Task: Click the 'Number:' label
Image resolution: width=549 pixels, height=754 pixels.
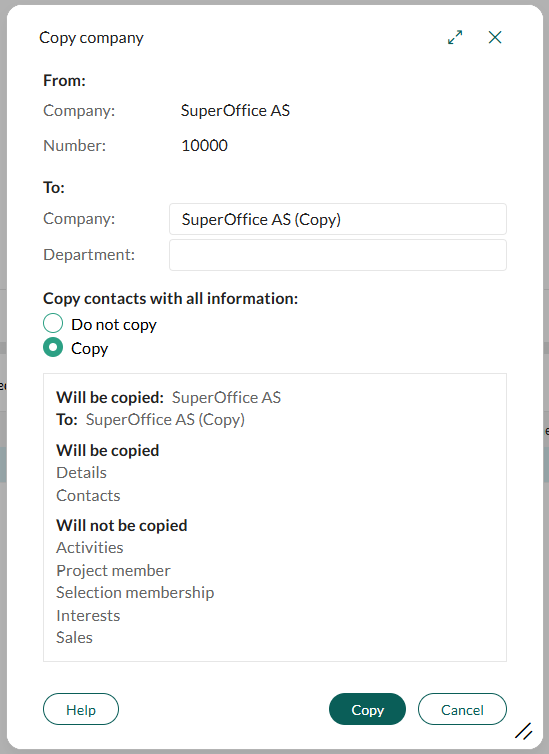Action: point(75,145)
